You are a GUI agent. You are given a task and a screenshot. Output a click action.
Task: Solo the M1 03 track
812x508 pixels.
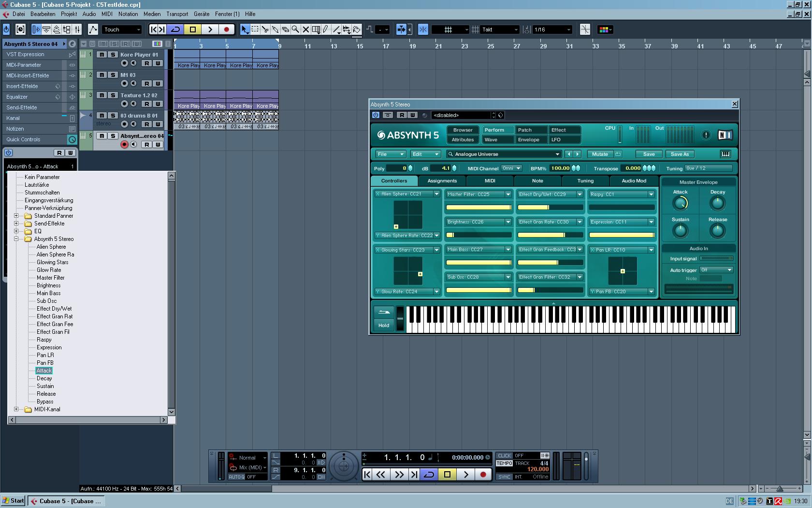coord(113,75)
